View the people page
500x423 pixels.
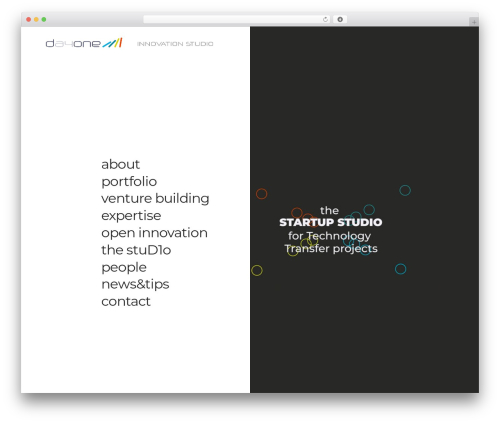pos(124,268)
